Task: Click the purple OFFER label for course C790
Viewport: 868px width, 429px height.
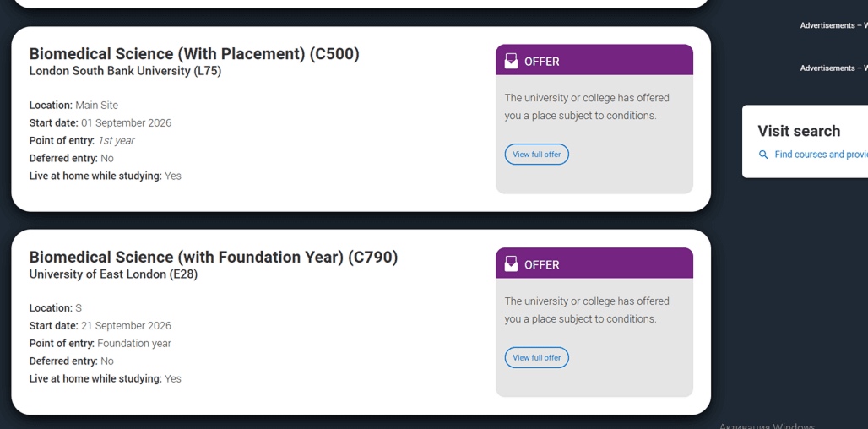Action: click(x=542, y=265)
